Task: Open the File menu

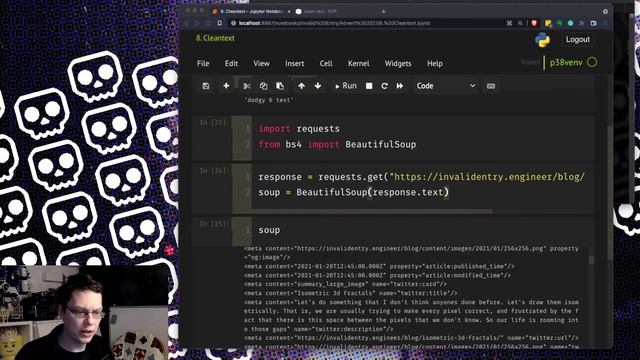Action: (x=203, y=64)
